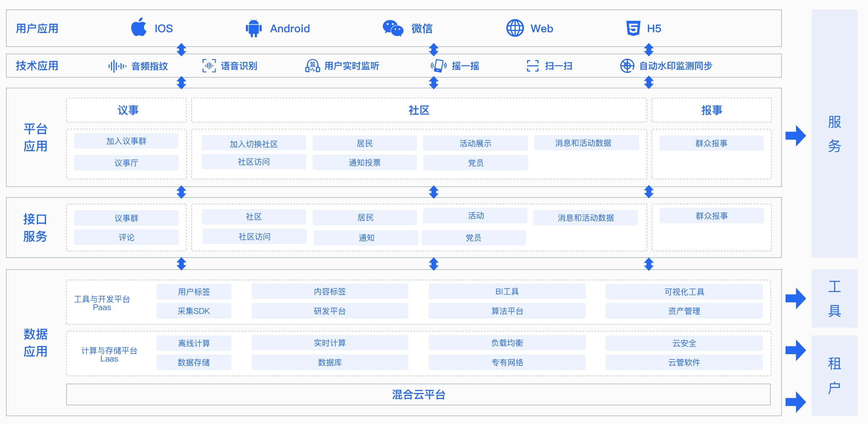
Task: Select the 报事 header tab
Action: tap(712, 111)
